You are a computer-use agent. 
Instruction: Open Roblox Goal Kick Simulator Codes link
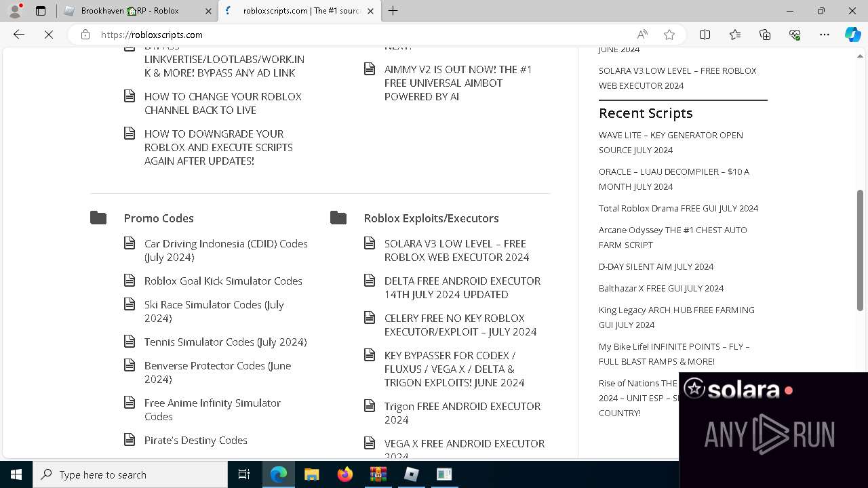(223, 281)
